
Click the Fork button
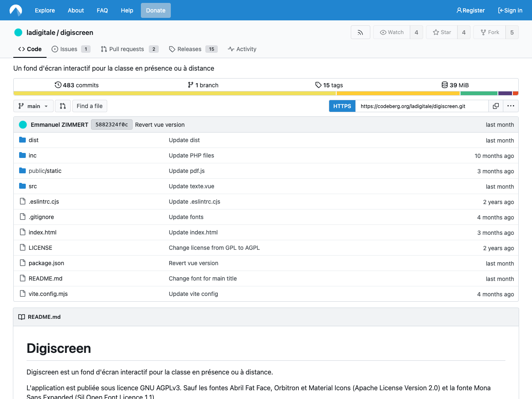[490, 32]
